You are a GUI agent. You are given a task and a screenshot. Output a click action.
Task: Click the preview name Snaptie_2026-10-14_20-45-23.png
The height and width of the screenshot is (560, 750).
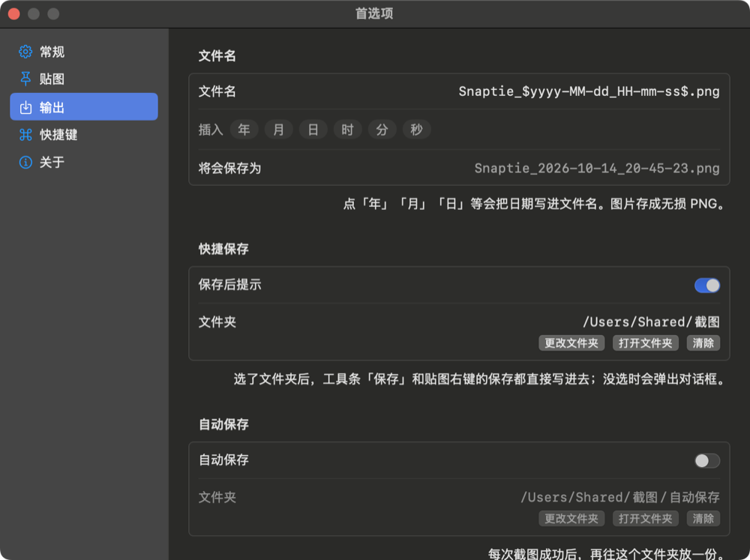click(x=597, y=169)
